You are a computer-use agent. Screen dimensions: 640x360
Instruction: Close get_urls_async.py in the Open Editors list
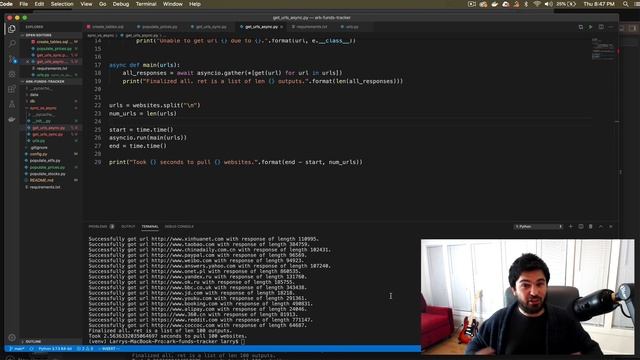click(28, 62)
